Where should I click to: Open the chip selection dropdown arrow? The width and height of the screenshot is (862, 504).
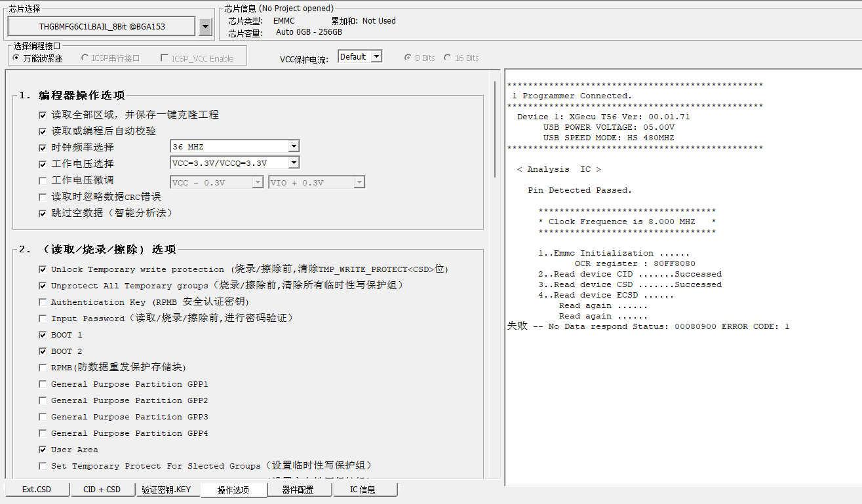205,27
